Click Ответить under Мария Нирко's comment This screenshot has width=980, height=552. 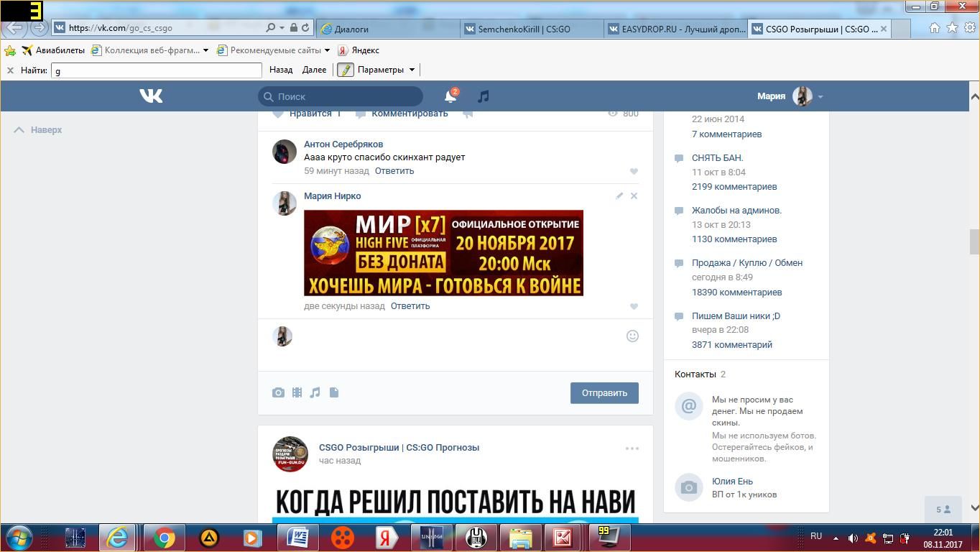pyautogui.click(x=410, y=306)
